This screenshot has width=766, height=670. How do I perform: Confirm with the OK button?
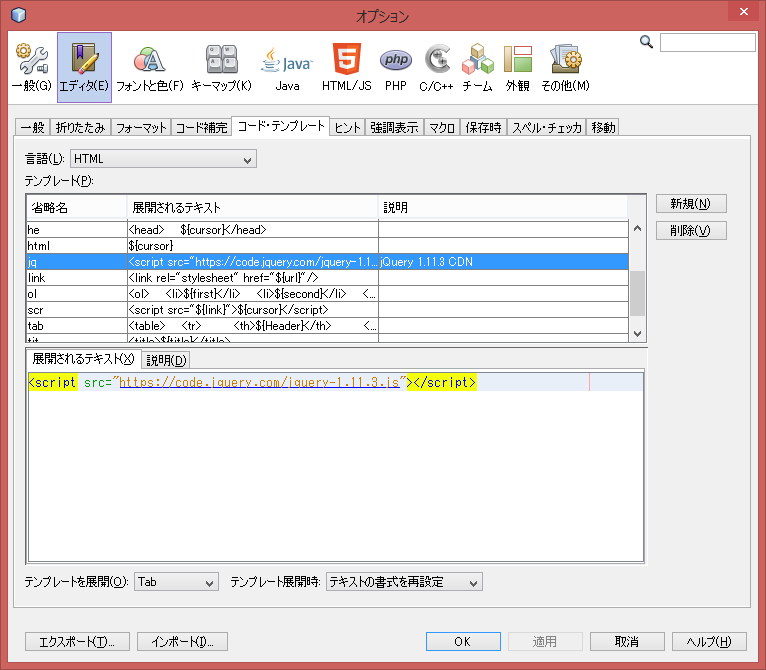tap(463, 642)
